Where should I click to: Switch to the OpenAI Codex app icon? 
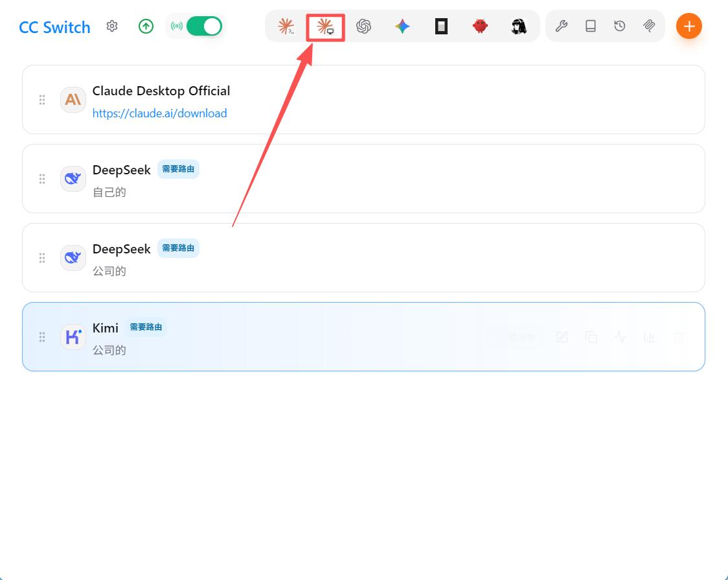(363, 27)
